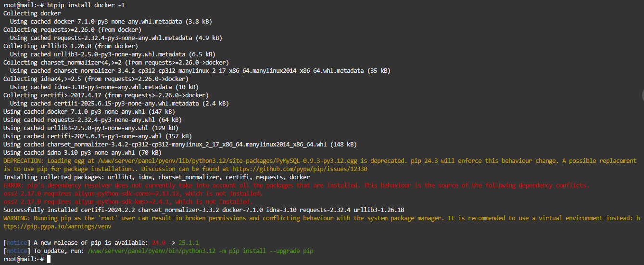Screen dimensions: 644x265
Task: Click the oss2 aliyun-python-sdk-core conflict line
Action: pos(133,194)
